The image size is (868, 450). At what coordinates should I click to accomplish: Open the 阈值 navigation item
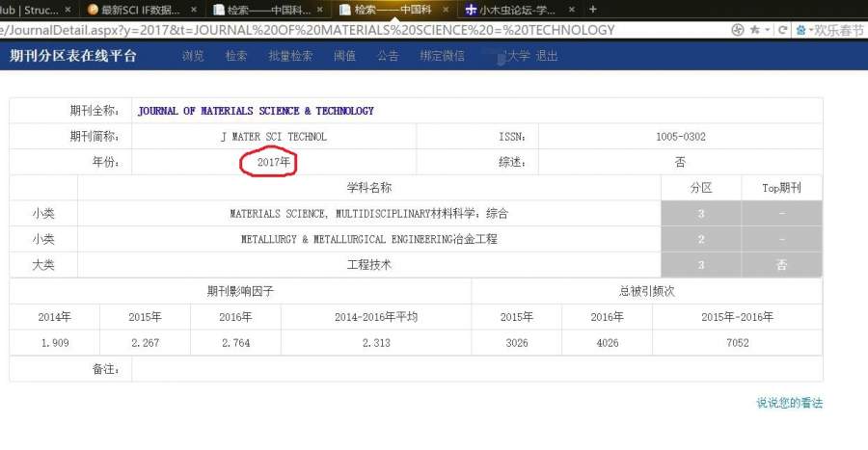(345, 55)
